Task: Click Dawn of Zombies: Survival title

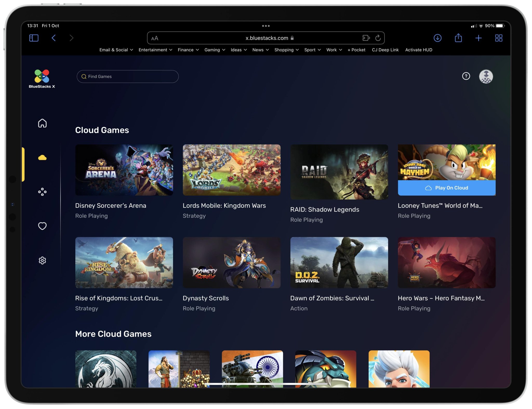Action: coord(332,298)
